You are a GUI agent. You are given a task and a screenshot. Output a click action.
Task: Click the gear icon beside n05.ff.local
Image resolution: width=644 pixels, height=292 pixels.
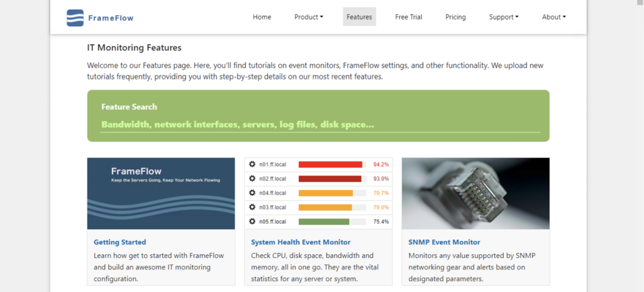pos(252,222)
